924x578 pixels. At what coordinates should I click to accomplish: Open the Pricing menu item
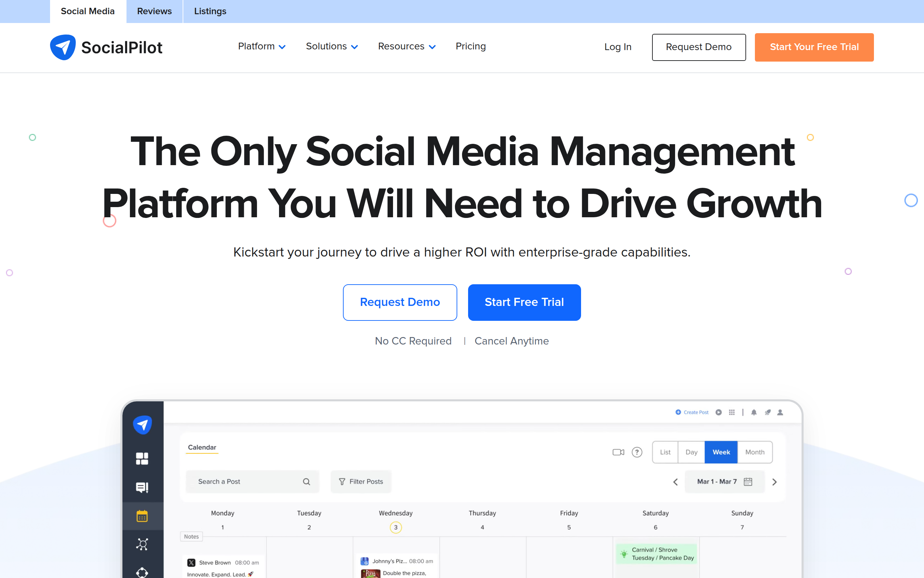(x=470, y=46)
